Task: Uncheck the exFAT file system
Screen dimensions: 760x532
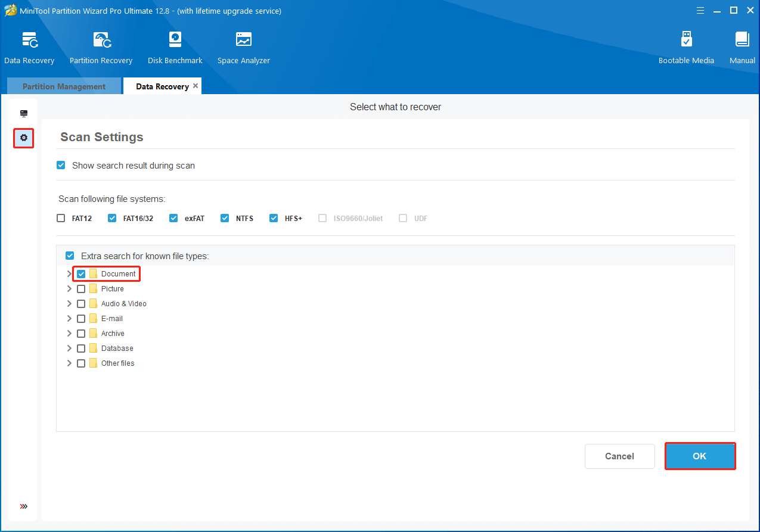Action: click(173, 218)
